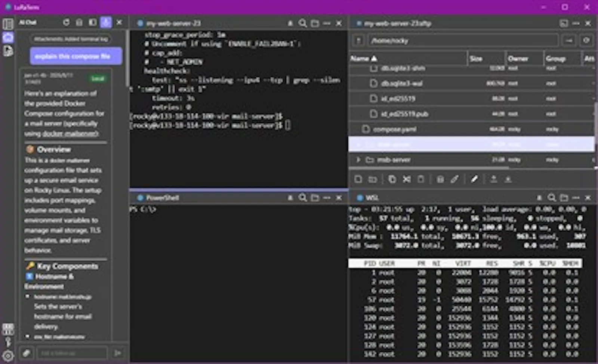Screen dimensions: 598x364
Task: Open the keys manager icon in sidebar
Action: [8, 342]
